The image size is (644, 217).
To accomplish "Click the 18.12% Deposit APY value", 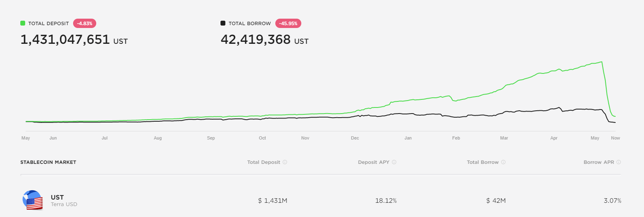I will [386, 201].
